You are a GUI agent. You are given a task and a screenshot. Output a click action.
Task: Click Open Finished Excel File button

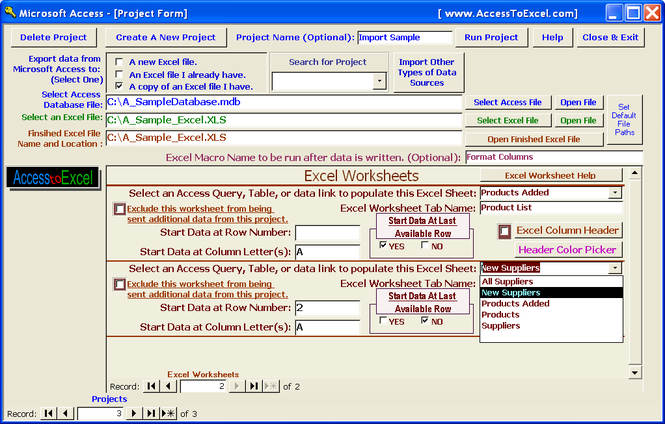click(x=534, y=139)
